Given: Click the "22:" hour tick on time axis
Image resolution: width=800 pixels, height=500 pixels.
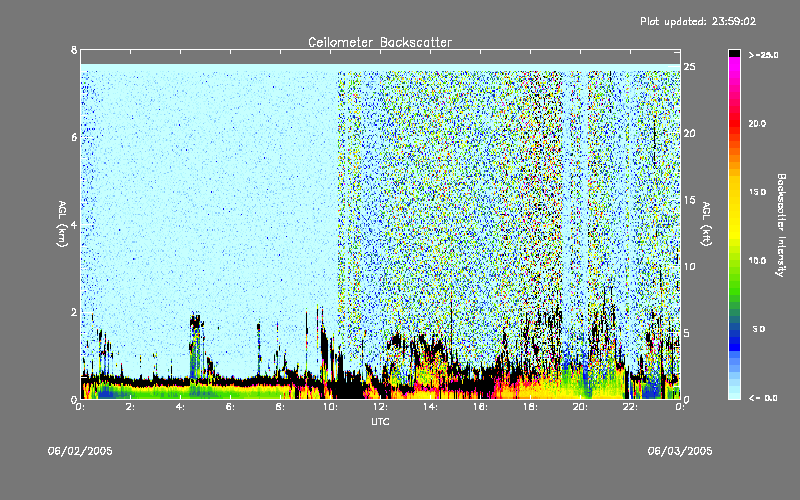Looking at the screenshot, I should click(x=630, y=407).
